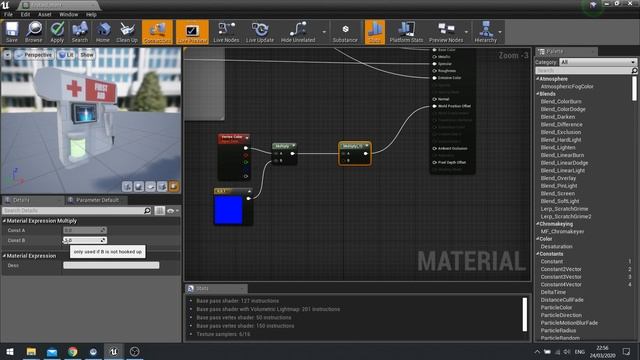Click the World Position Offset input pin
Image resolution: width=640 pixels, height=360 pixels.
[x=435, y=106]
